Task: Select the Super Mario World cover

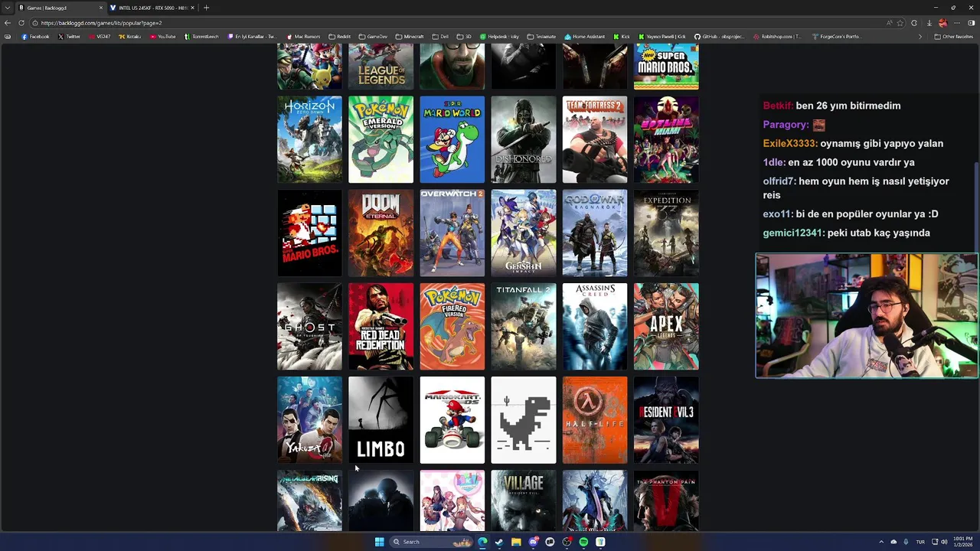Action: coord(452,139)
